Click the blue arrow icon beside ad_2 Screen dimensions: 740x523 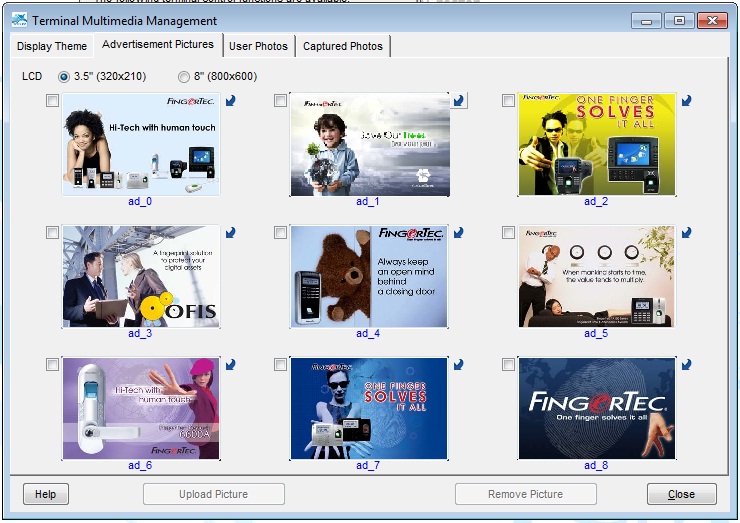[686, 101]
